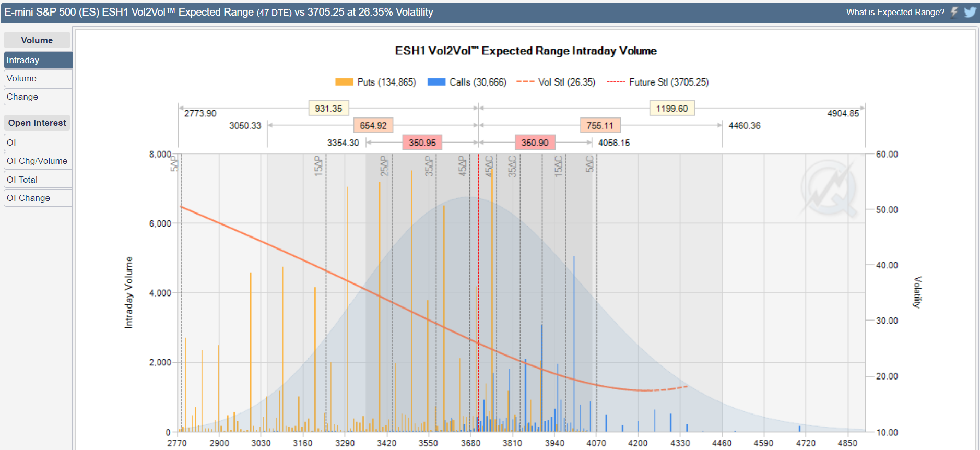Image resolution: width=980 pixels, height=450 pixels.
Task: Click the 2770 x-axis strike label
Action: [177, 443]
